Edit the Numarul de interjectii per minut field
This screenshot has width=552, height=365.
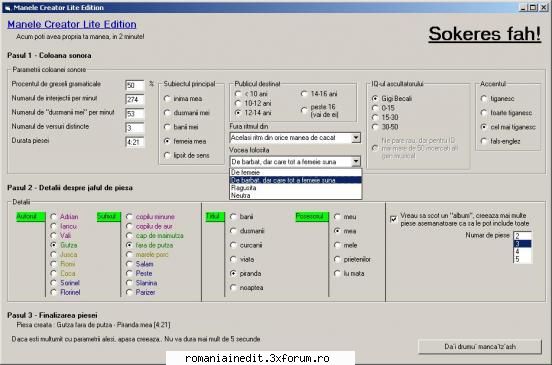tap(135, 99)
